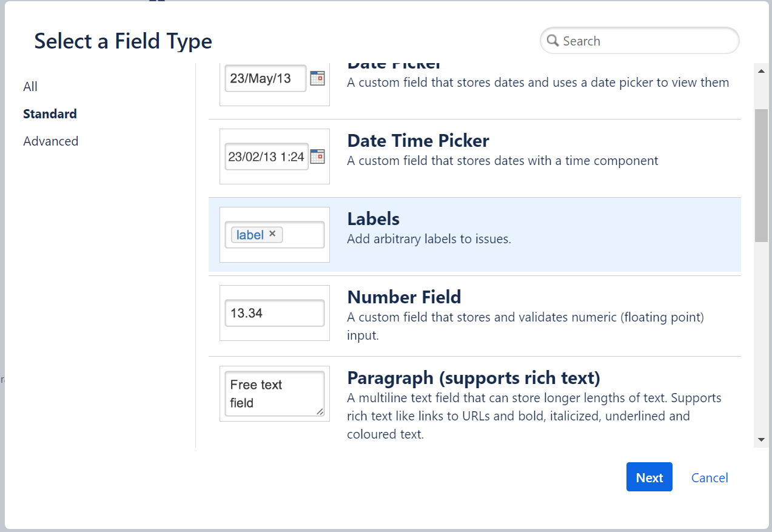
Task: Click the Date Time Picker heading
Action: 418,141
